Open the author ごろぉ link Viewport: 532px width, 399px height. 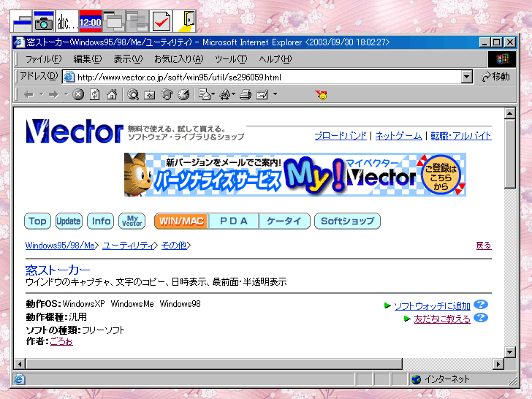click(61, 341)
